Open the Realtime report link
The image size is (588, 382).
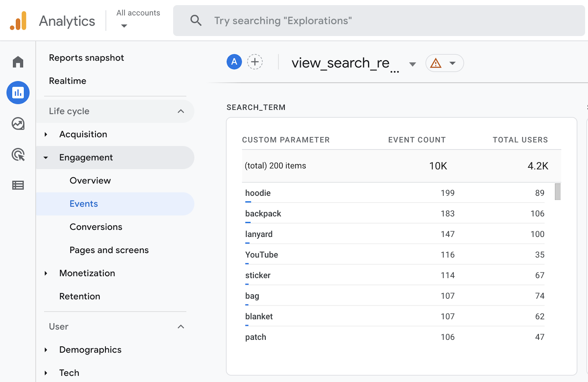tap(68, 81)
